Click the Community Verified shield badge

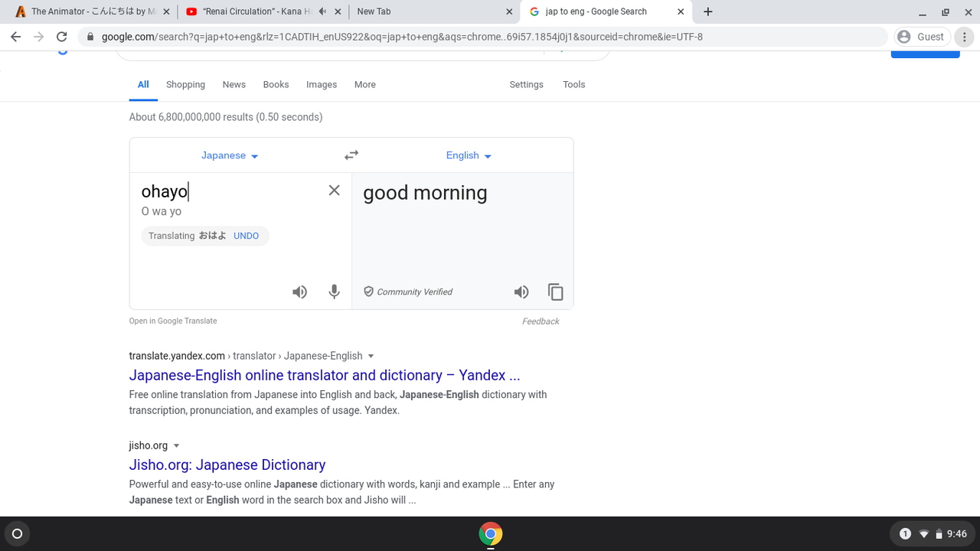(368, 292)
